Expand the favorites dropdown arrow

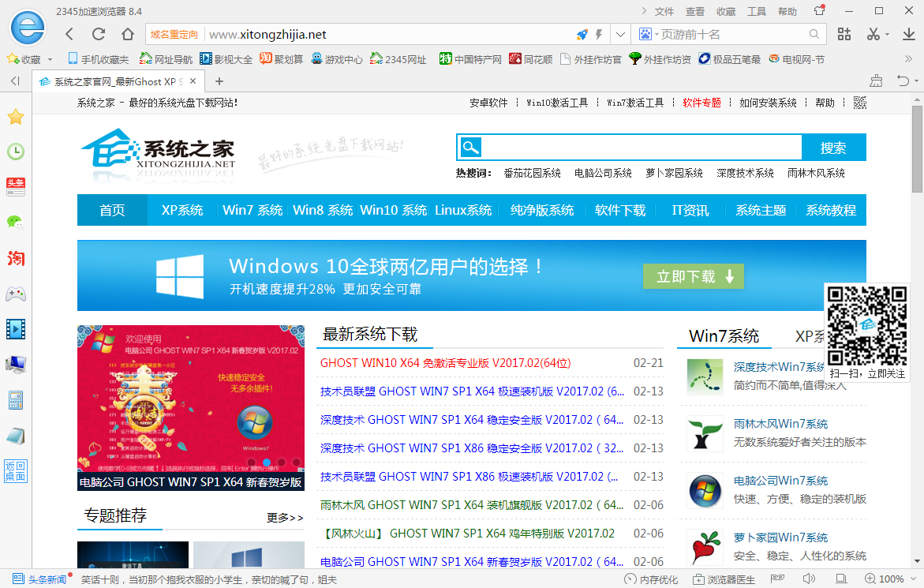tap(50, 59)
